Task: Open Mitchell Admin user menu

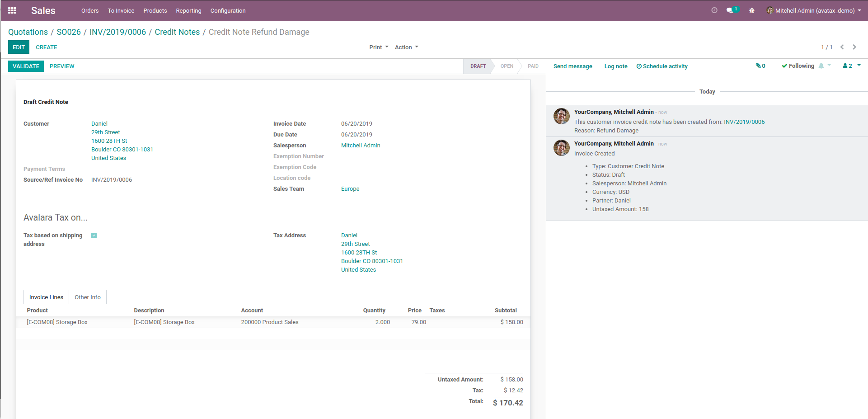Action: tap(814, 10)
